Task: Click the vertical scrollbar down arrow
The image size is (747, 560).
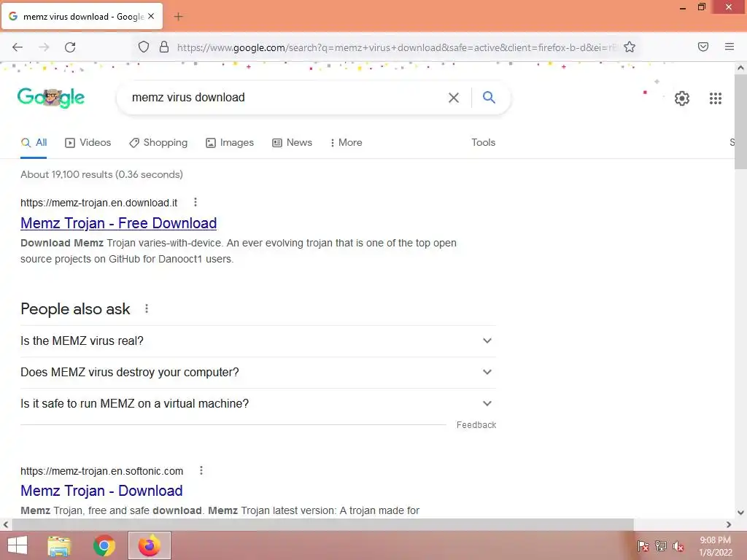Action: click(740, 513)
